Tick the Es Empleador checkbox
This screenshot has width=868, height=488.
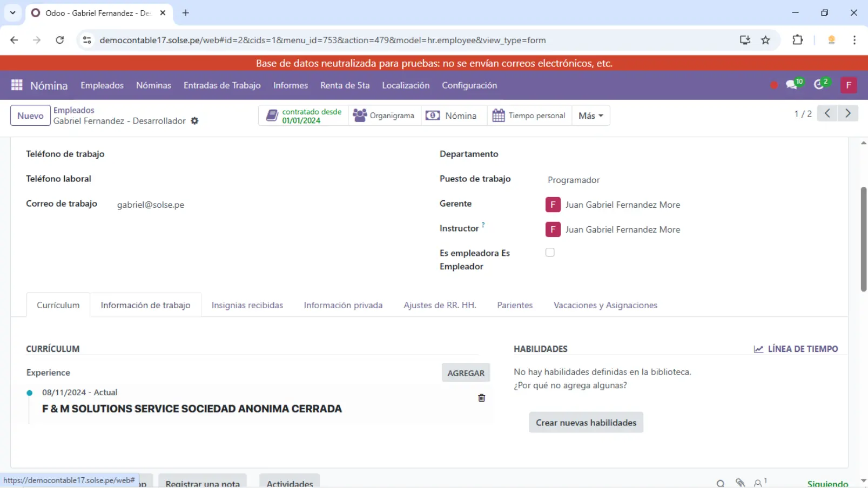click(550, 253)
